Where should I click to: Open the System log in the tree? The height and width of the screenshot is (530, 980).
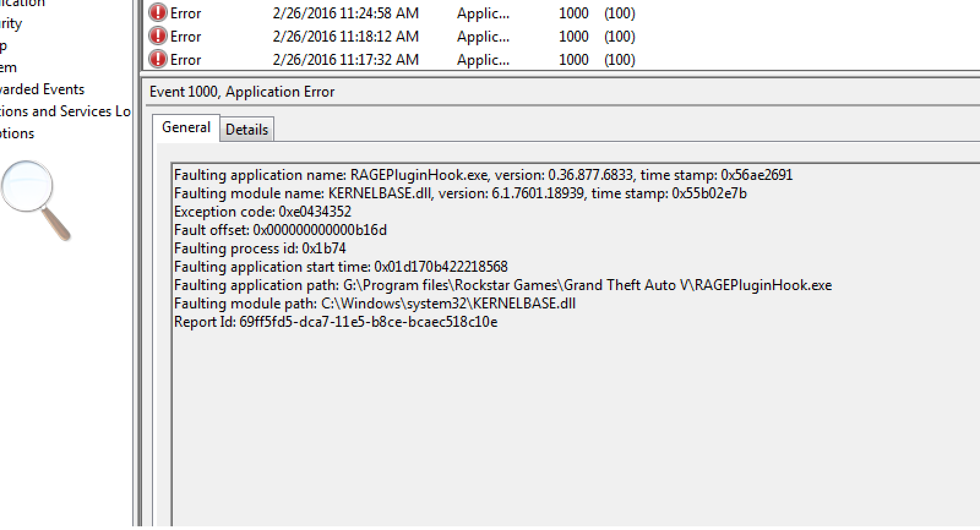tap(9, 67)
